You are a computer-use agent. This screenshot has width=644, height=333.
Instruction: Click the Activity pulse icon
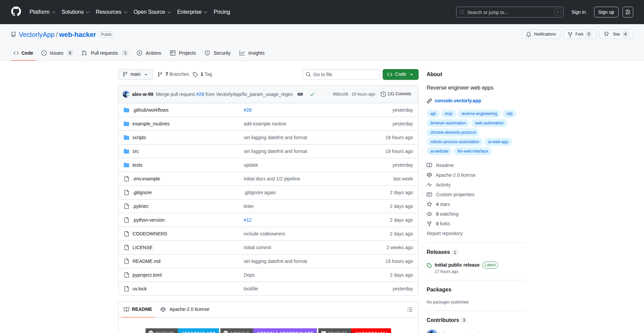pyautogui.click(x=429, y=185)
